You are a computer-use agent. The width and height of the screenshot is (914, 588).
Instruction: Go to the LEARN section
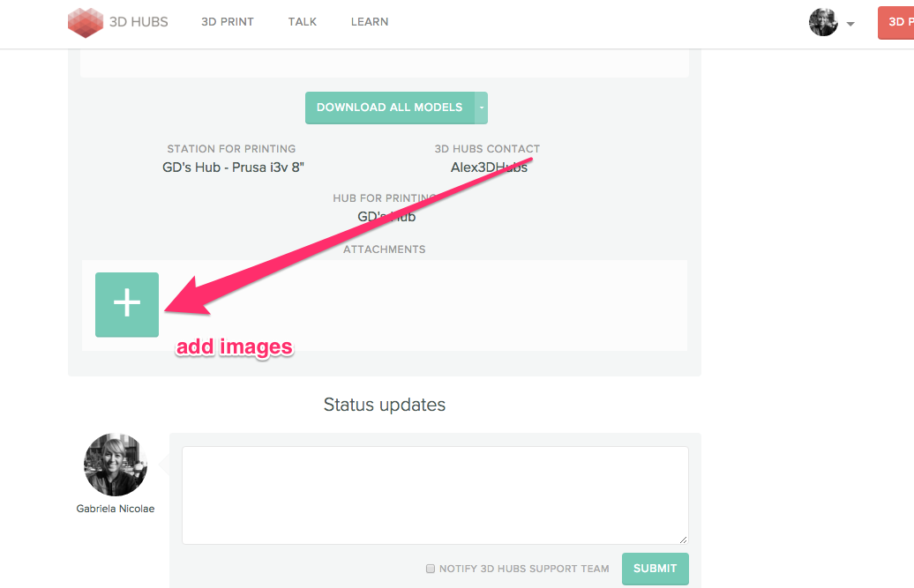coord(369,22)
